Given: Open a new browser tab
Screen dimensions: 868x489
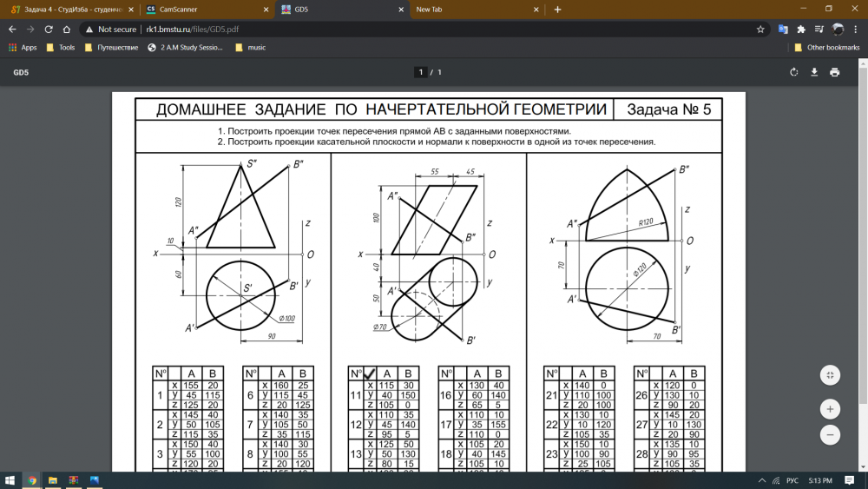Looking at the screenshot, I should [557, 10].
